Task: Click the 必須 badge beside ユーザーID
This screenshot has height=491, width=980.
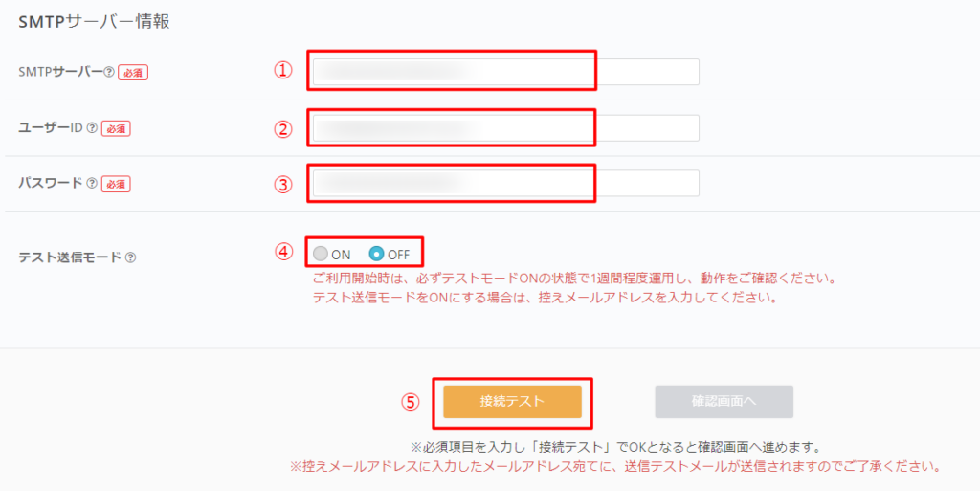Action: (116, 128)
